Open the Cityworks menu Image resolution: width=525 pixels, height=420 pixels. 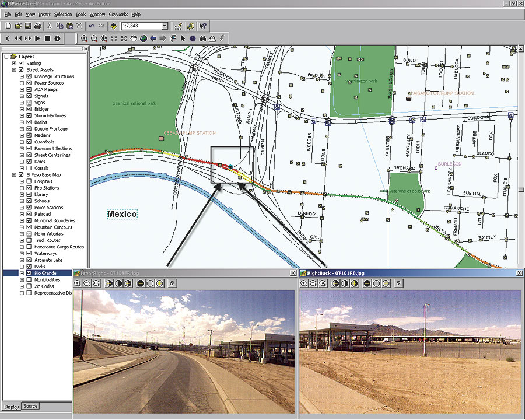(x=118, y=14)
